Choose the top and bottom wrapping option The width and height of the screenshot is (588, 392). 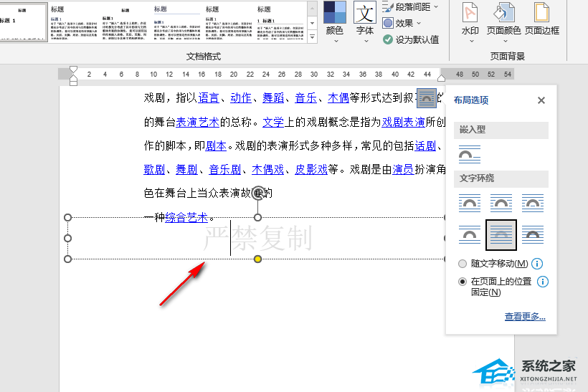[470, 234]
